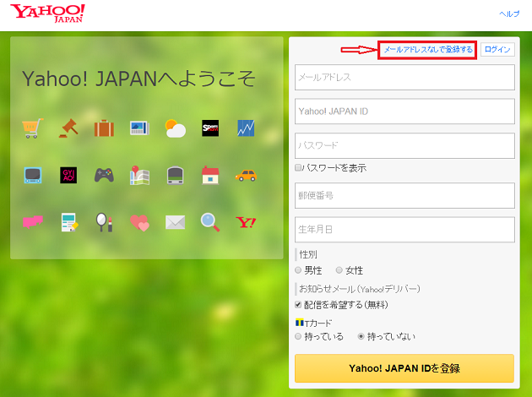Focus the 郵便番号 input field
This screenshot has height=397, width=532.
coord(404,195)
